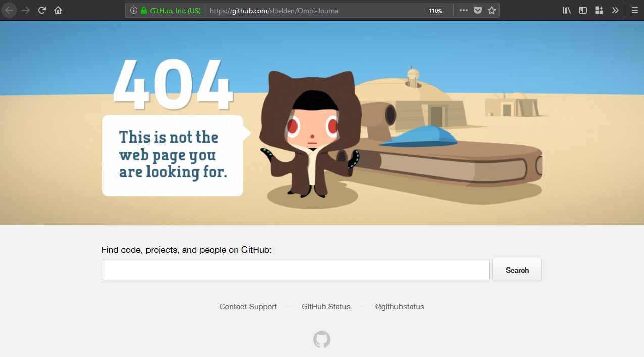Reset the 110% zoom indicator
The image size is (644, 357).
(x=435, y=11)
